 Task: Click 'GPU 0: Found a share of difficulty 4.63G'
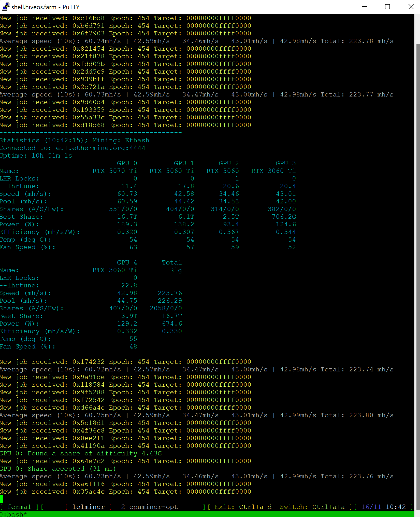tap(81, 454)
